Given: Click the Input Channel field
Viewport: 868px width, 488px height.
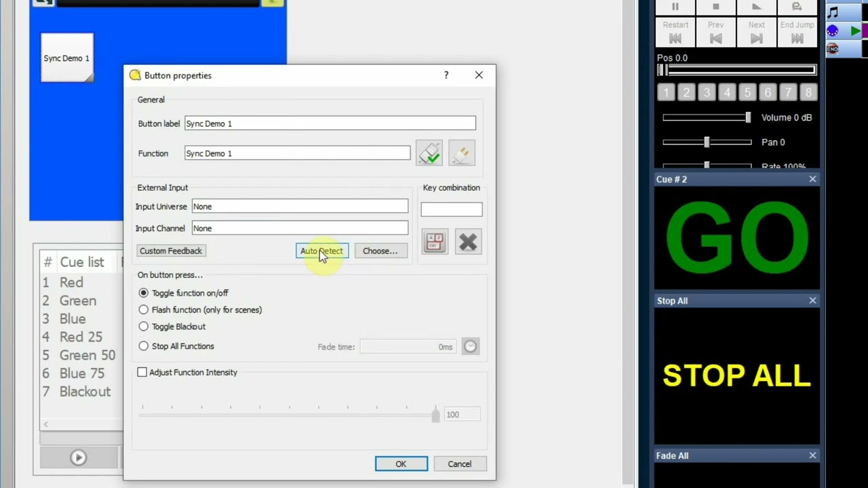Looking at the screenshot, I should tap(300, 228).
